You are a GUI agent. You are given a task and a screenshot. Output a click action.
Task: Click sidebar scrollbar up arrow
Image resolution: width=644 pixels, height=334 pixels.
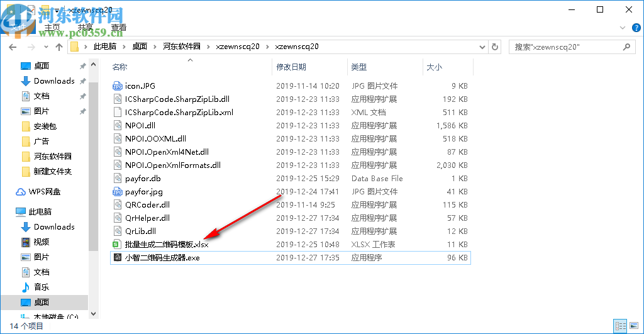pos(93,65)
